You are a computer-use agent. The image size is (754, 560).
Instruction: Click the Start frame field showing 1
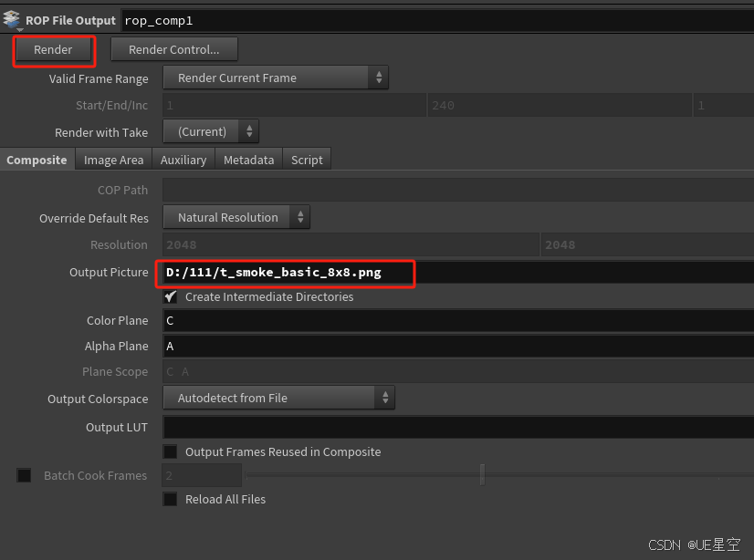pos(294,105)
